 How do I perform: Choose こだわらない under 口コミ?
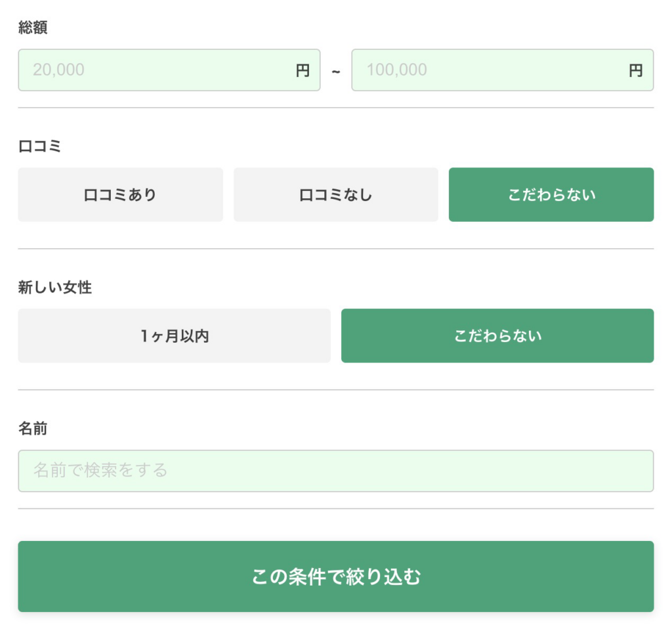[x=551, y=194]
